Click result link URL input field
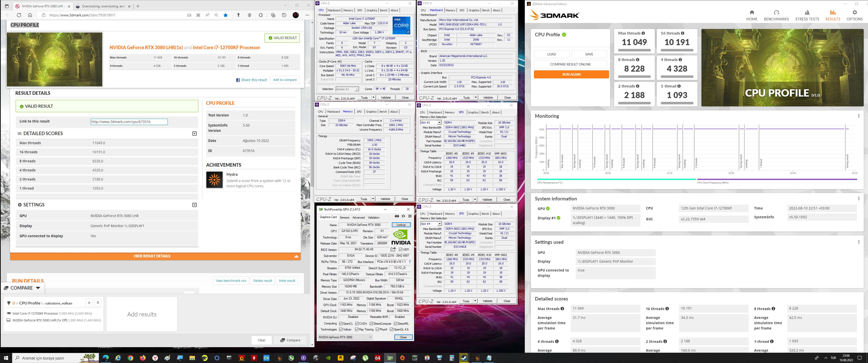 pos(129,122)
